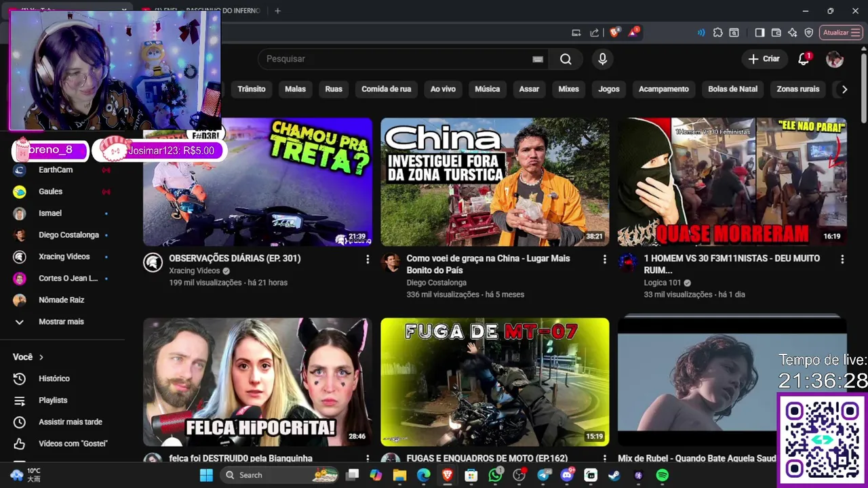Click the Atualizar browser update button
The width and height of the screenshot is (868, 488).
point(841,33)
